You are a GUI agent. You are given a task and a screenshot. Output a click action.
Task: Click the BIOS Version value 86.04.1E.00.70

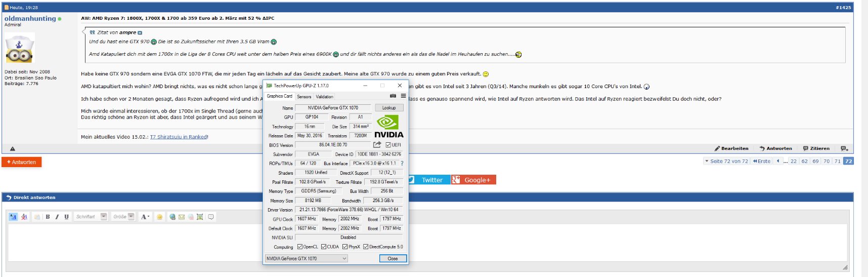[x=333, y=145]
